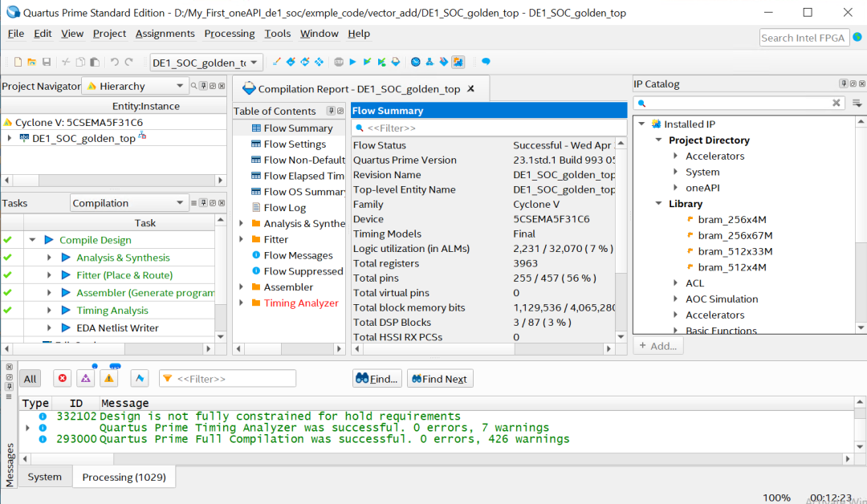
Task: Open the Programmer toolbar icon
Action: click(x=443, y=62)
